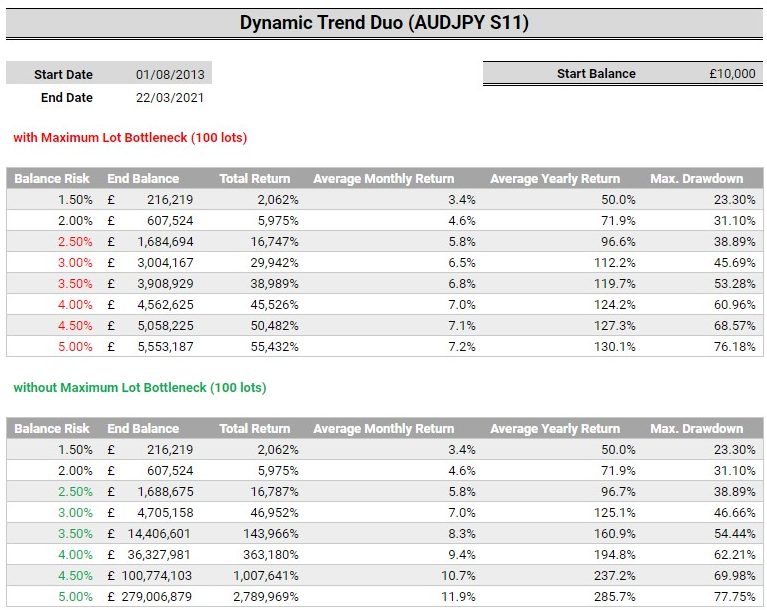Click Total Return 16,747% cell
This screenshot has width=767, height=610.
[274, 242]
